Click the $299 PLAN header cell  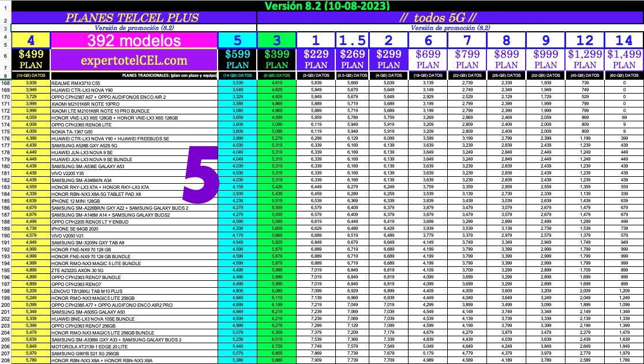[x=388, y=60]
